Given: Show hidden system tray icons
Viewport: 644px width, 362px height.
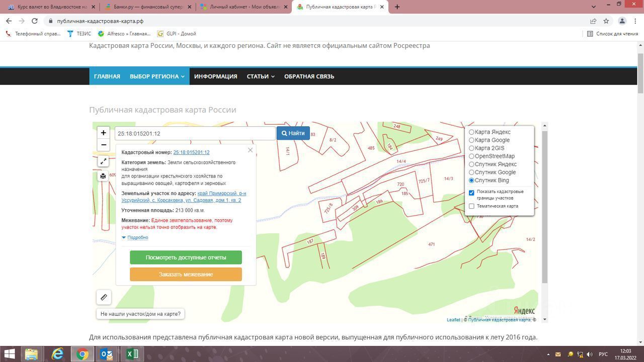Looking at the screenshot, I should click(x=547, y=354).
